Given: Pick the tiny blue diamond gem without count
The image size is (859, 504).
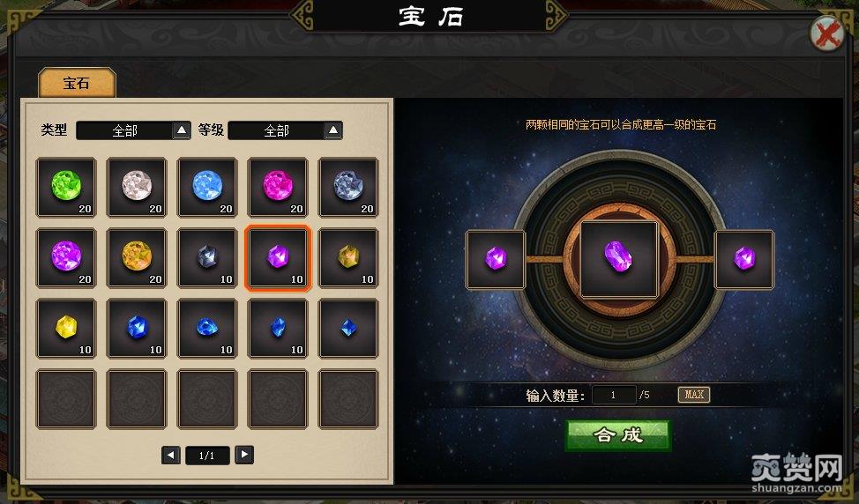Looking at the screenshot, I should (348, 329).
